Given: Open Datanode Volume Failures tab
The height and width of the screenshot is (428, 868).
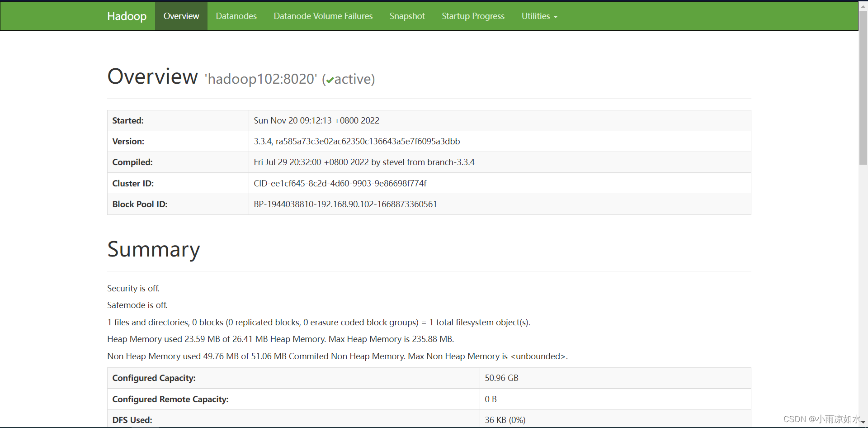Looking at the screenshot, I should [323, 16].
